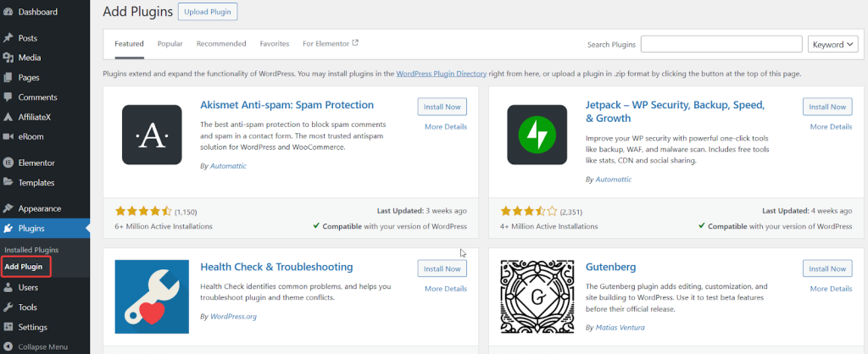
Task: Switch to the Recommended tab
Action: pos(221,44)
